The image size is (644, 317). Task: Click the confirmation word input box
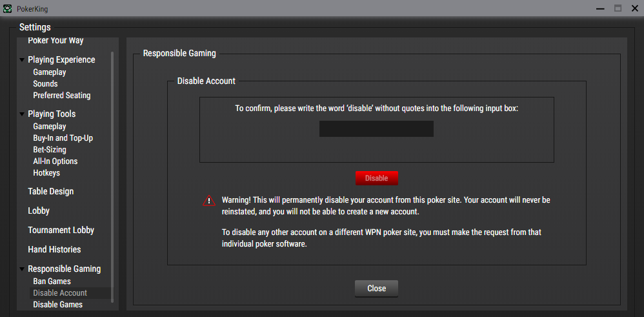pos(376,128)
